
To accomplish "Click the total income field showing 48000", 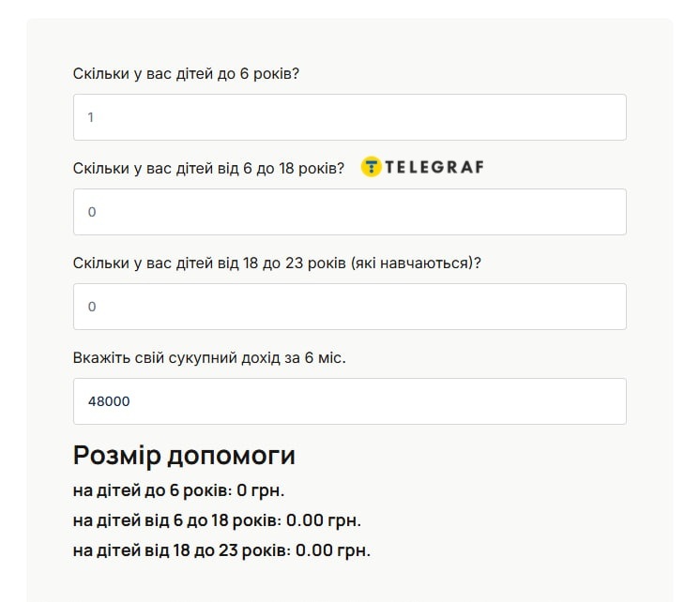I will tap(349, 401).
